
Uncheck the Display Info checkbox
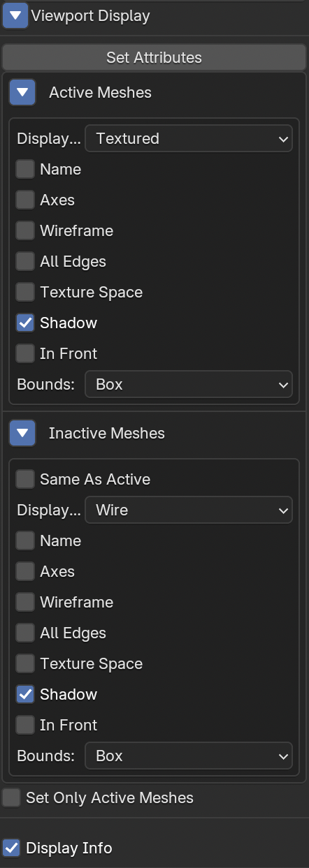[x=11, y=848]
